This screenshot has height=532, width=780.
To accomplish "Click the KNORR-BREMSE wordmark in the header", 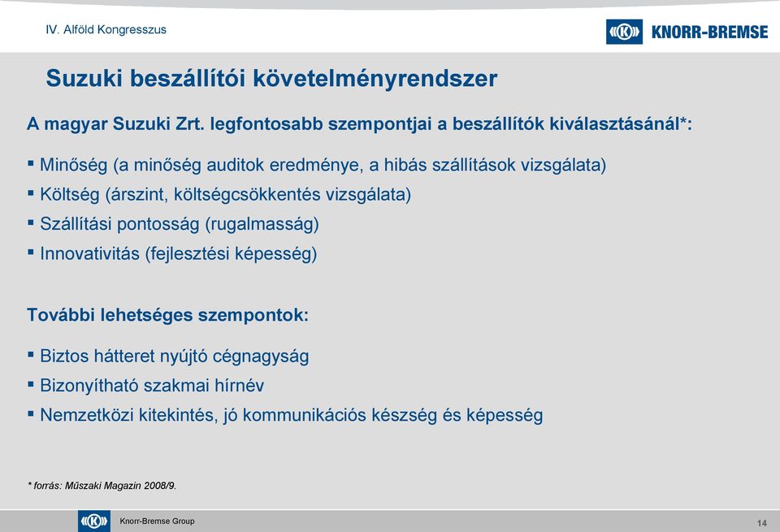I will (710, 32).
